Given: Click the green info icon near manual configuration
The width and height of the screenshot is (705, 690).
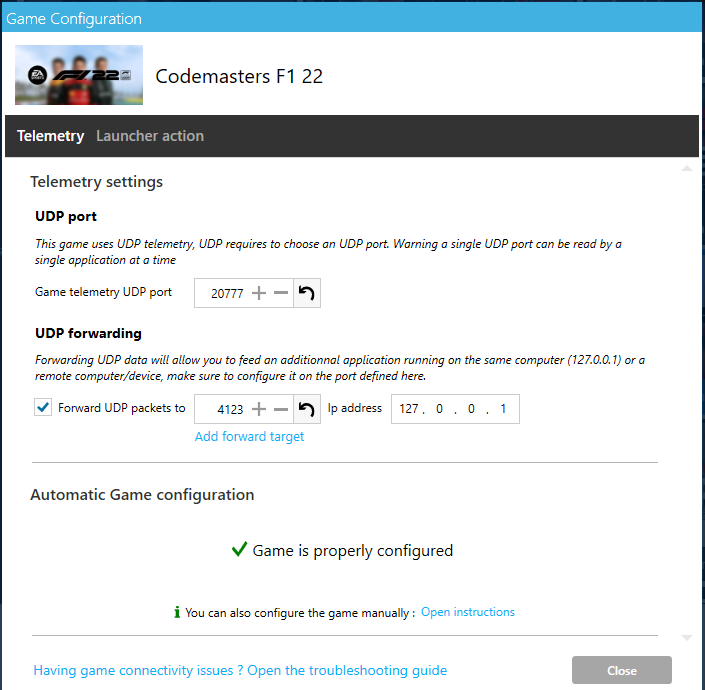Looking at the screenshot, I should click(177, 612).
